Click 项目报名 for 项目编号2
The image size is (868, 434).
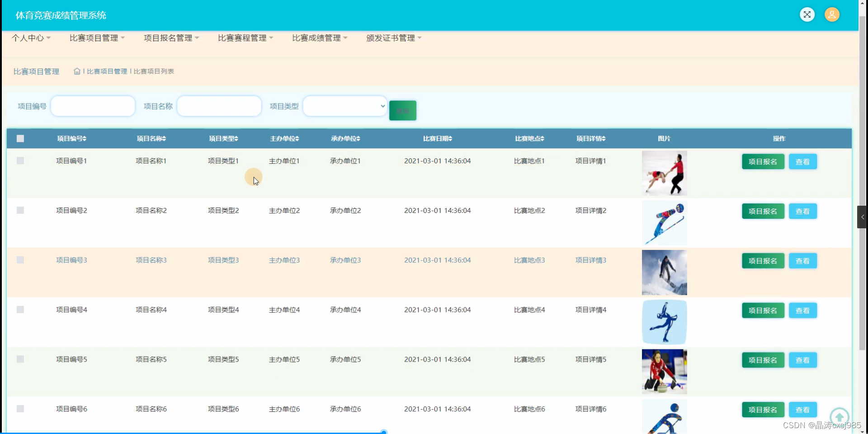tap(763, 212)
